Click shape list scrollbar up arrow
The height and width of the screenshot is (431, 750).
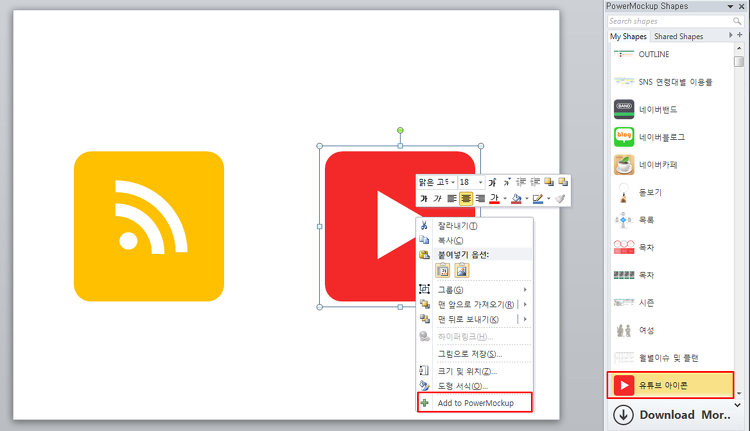click(739, 48)
